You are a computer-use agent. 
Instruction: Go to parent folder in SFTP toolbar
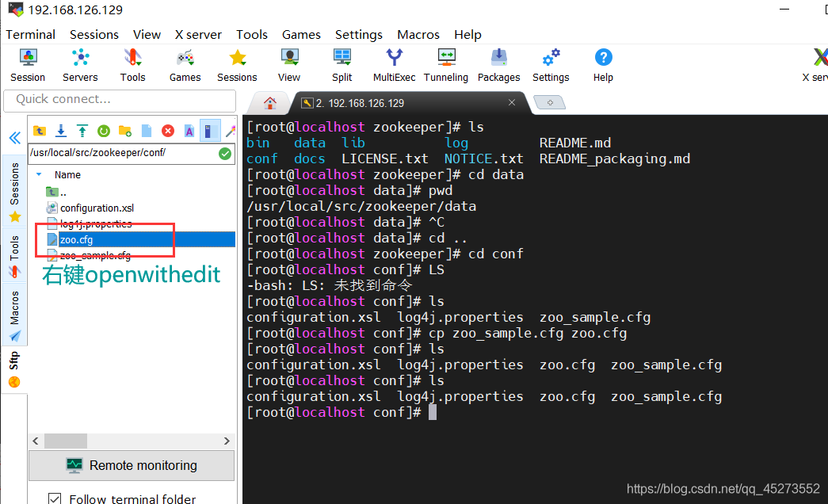(40, 131)
